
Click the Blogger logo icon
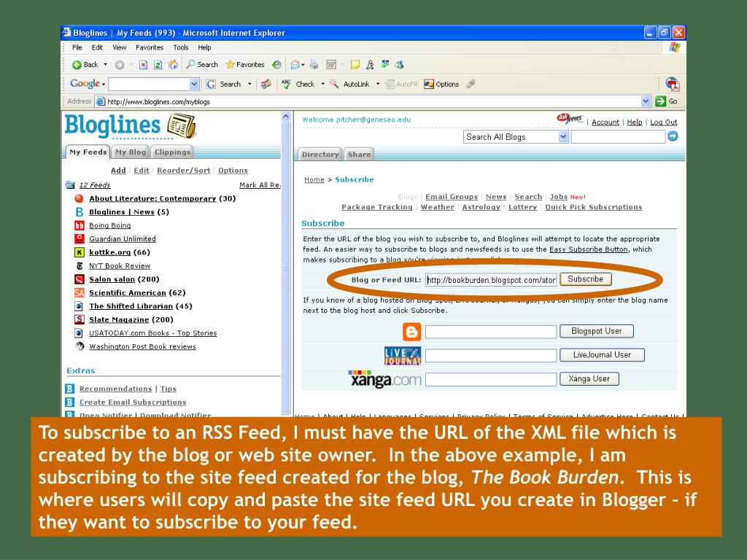point(411,332)
